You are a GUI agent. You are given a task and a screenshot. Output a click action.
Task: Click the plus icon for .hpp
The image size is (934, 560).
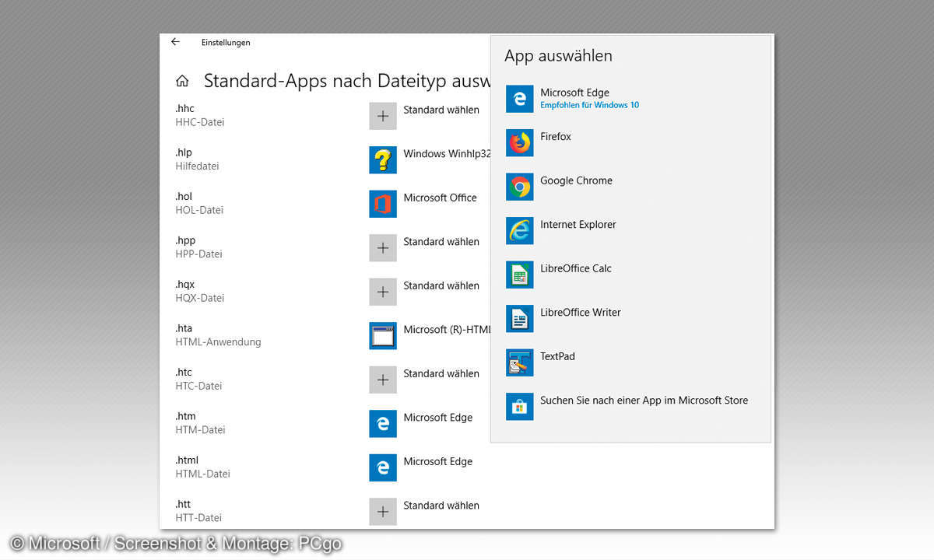(x=383, y=247)
